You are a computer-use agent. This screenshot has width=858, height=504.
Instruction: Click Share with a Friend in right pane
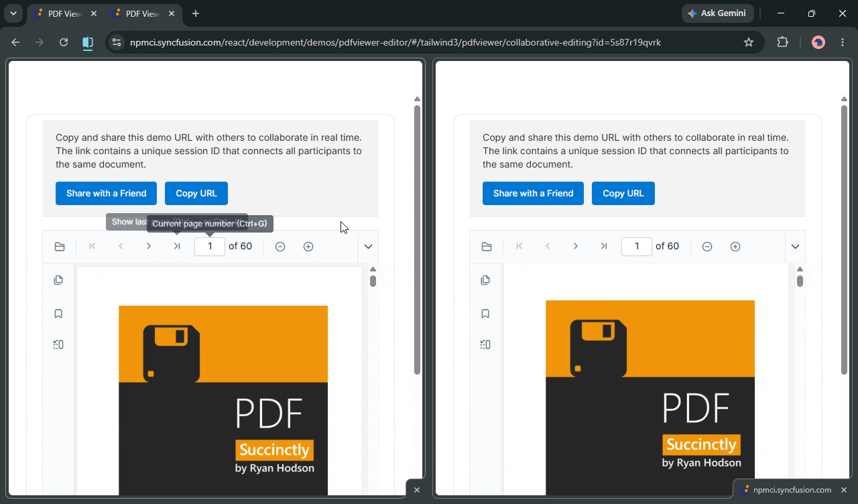533,193
